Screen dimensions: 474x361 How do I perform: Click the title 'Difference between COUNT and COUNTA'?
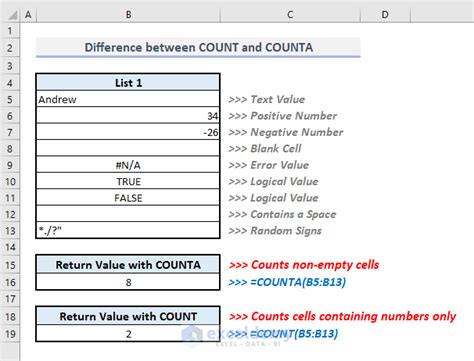[x=198, y=47]
